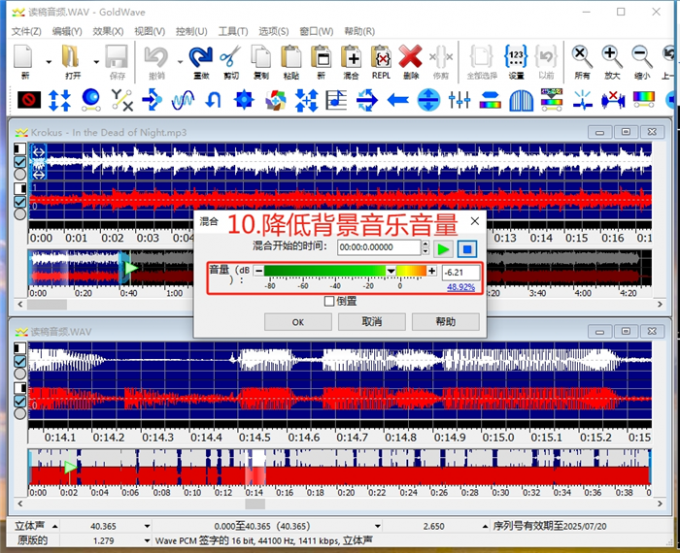Click the View All (所有) magnifier icon
Image resolution: width=680 pixels, height=553 pixels.
coord(582,57)
